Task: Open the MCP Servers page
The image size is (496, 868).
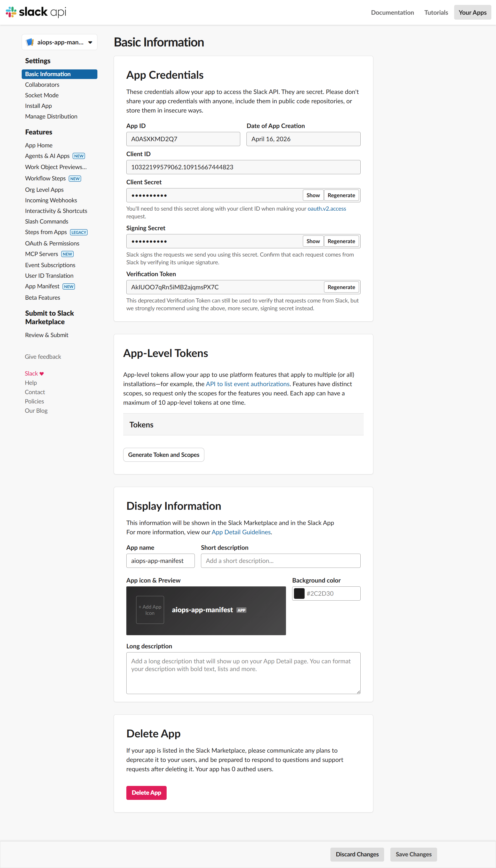Action: [42, 254]
